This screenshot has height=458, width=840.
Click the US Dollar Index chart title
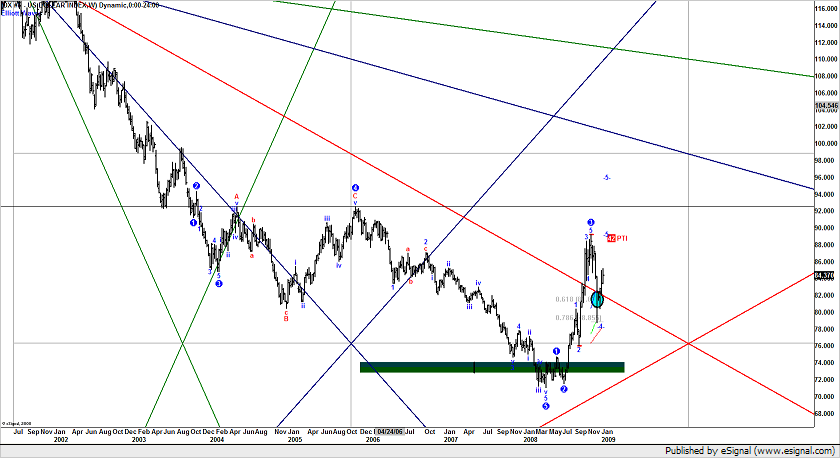pos(60,5)
